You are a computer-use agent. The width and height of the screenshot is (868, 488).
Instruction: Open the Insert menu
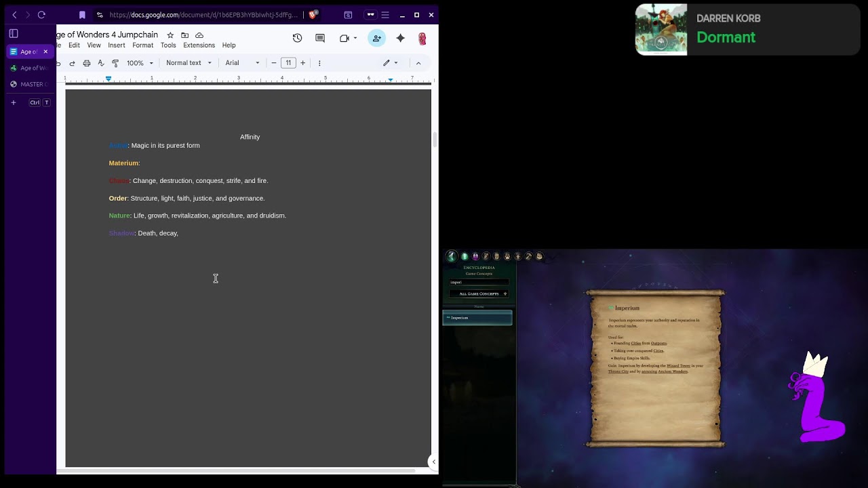click(x=117, y=45)
